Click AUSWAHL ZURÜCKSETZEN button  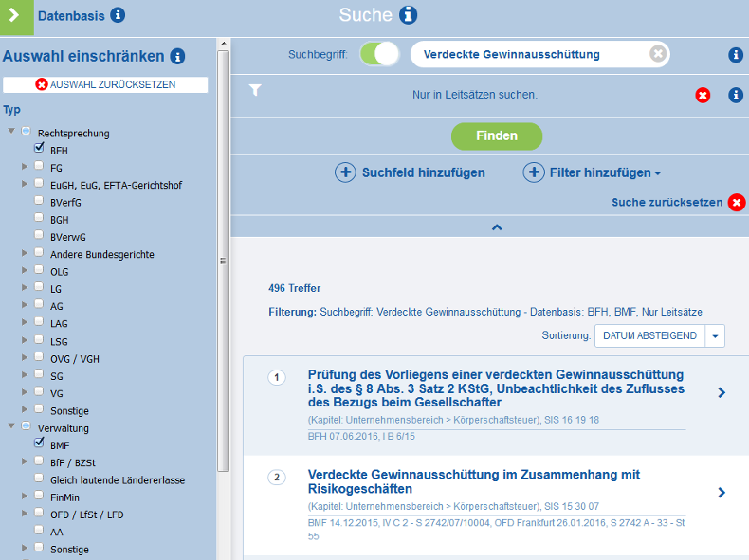[x=105, y=84]
